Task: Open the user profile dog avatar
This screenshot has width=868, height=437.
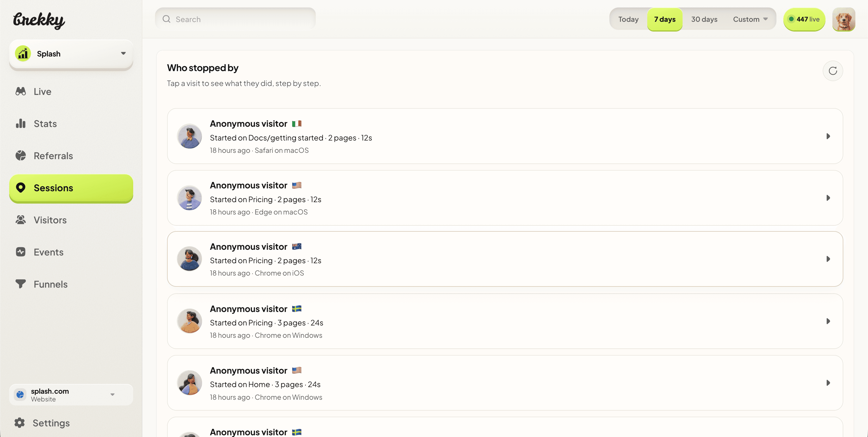Action: 844,19
